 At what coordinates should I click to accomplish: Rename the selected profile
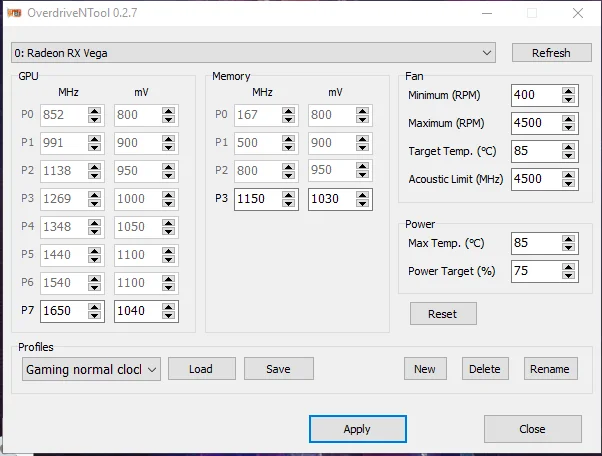coord(551,369)
